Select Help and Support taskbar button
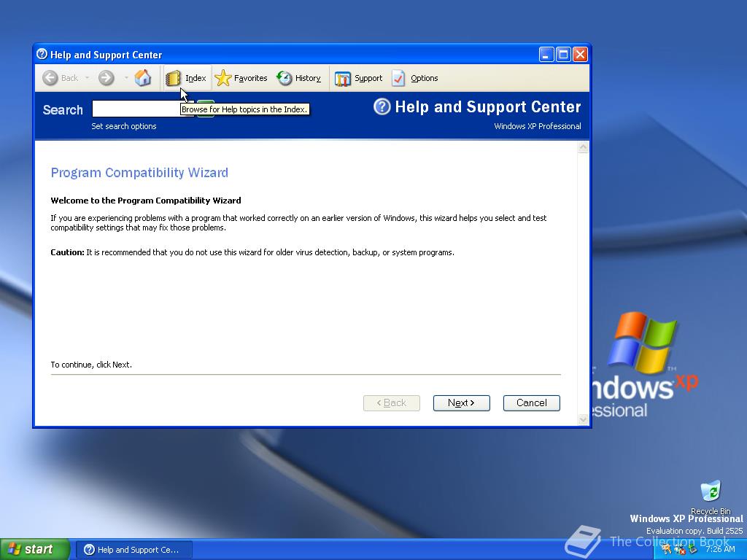747x560 pixels. pyautogui.click(x=134, y=550)
